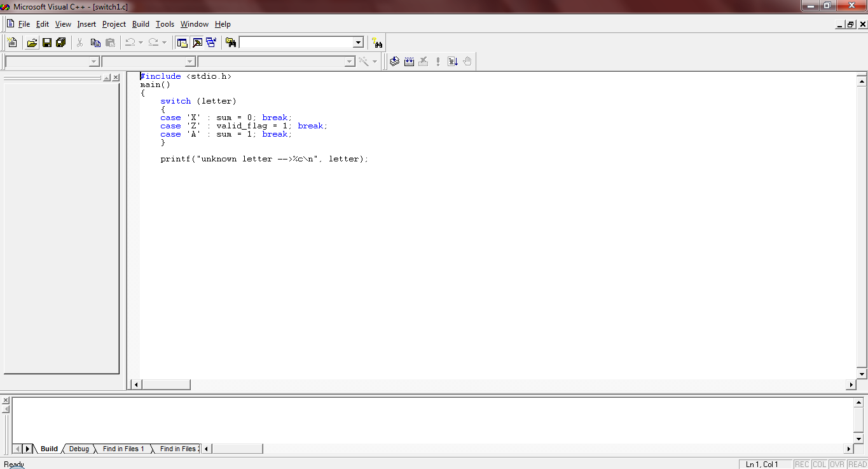Open the first WizardBar class combo box

52,62
